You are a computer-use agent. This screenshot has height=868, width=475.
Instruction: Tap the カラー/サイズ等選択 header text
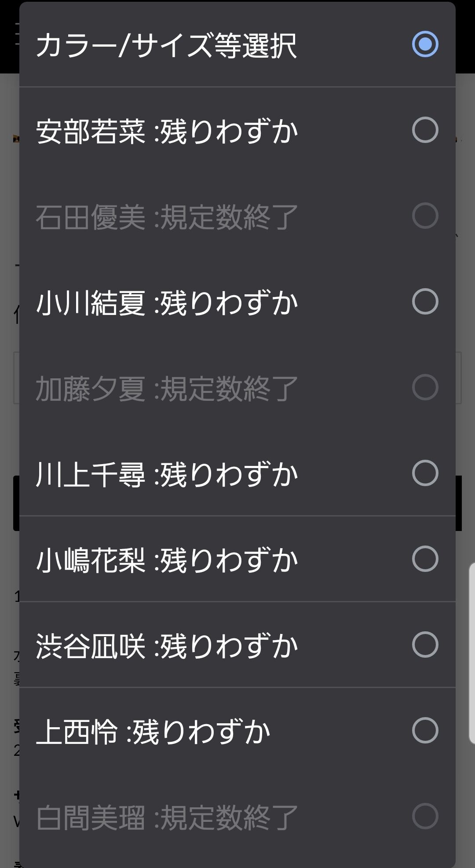[x=166, y=45]
